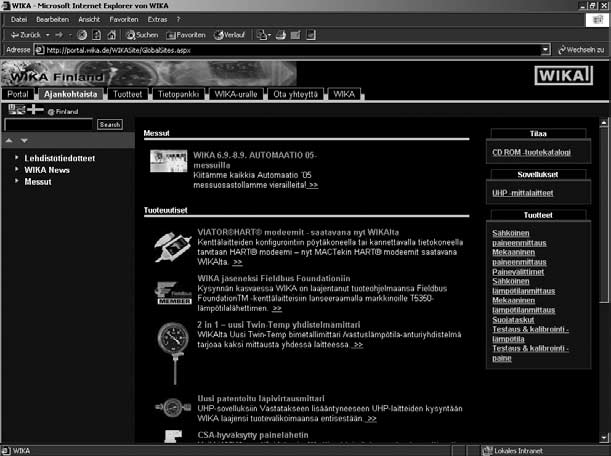Open the WIKA-uralle tab
Viewport: 611px width, 456px height.
pos(236,94)
